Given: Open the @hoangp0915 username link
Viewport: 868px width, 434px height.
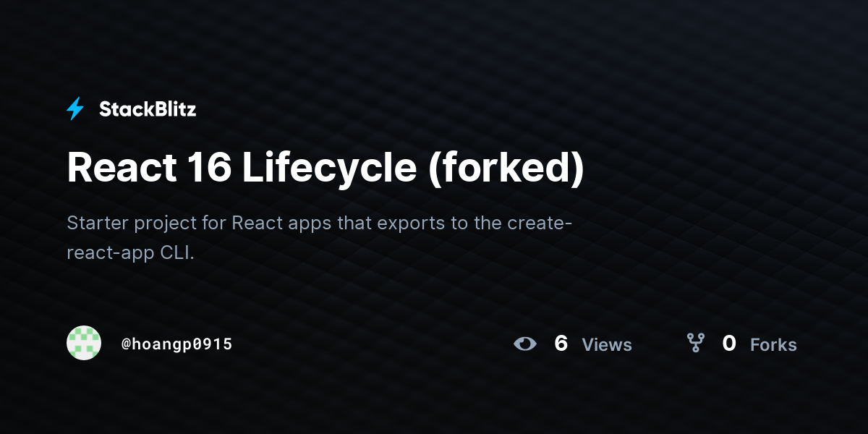Looking at the screenshot, I should point(176,344).
